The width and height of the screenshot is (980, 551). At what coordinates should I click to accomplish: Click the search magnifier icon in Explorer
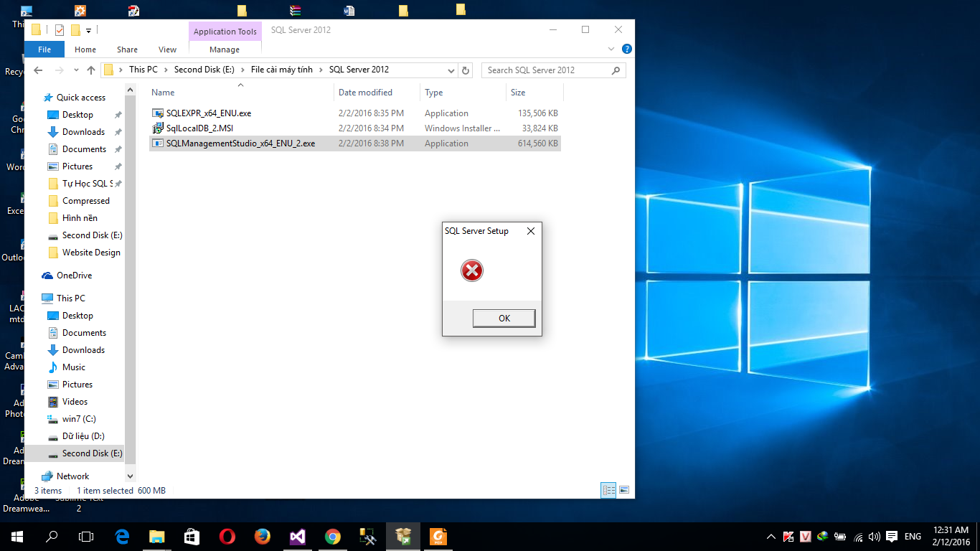[x=616, y=70]
